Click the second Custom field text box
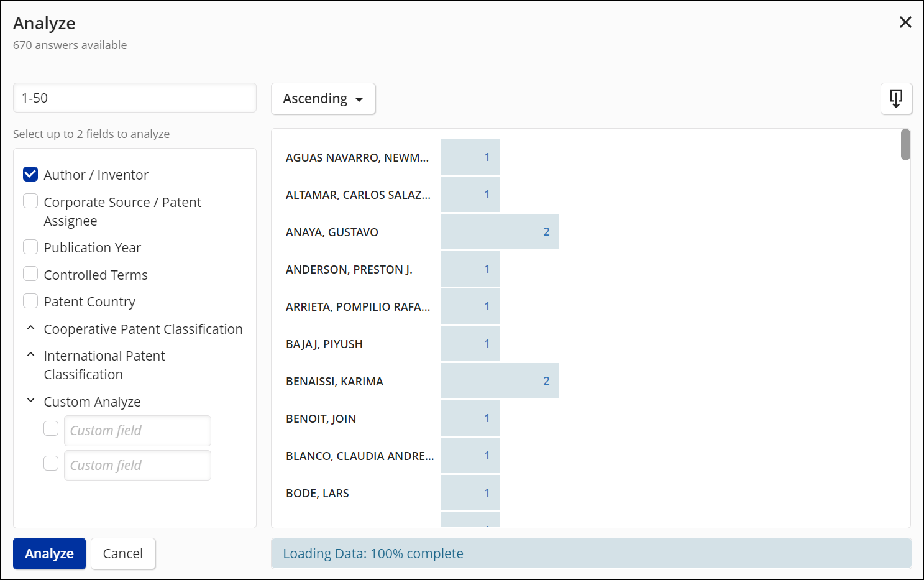The height and width of the screenshot is (580, 924). pos(137,466)
